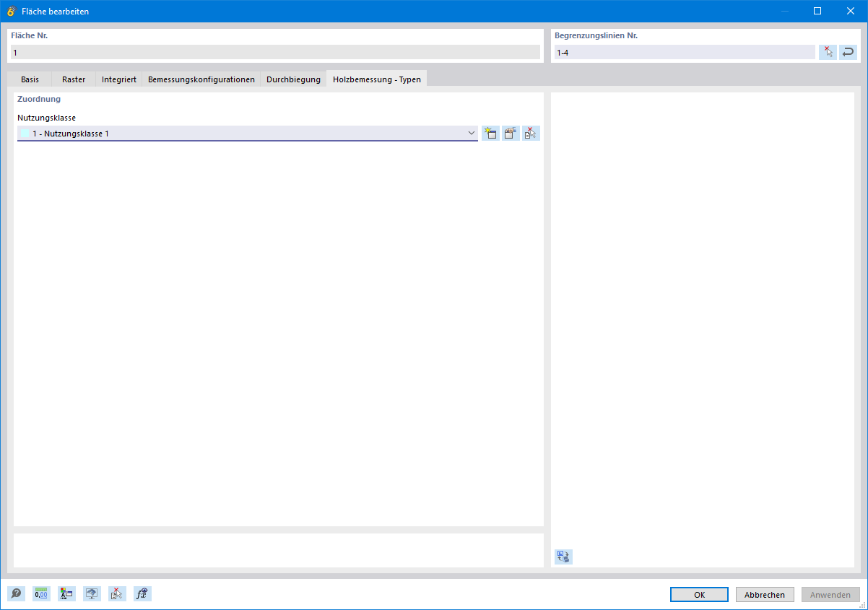The height and width of the screenshot is (610, 868).
Task: Click the Anwenden button
Action: [x=830, y=595]
